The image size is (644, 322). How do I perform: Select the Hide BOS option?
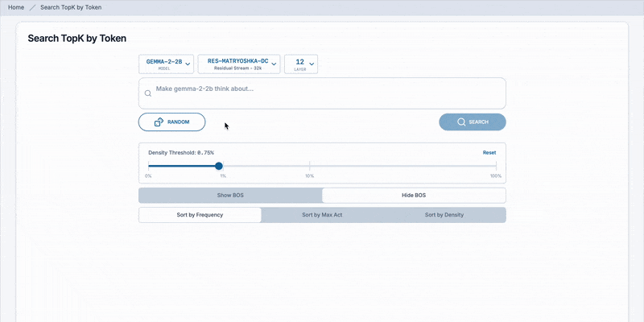pos(414,196)
